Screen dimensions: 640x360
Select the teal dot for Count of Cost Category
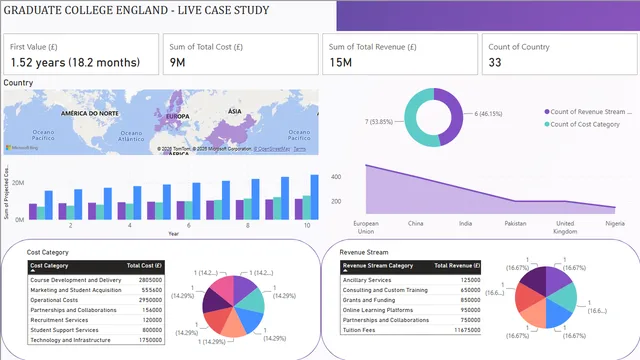[x=547, y=124]
